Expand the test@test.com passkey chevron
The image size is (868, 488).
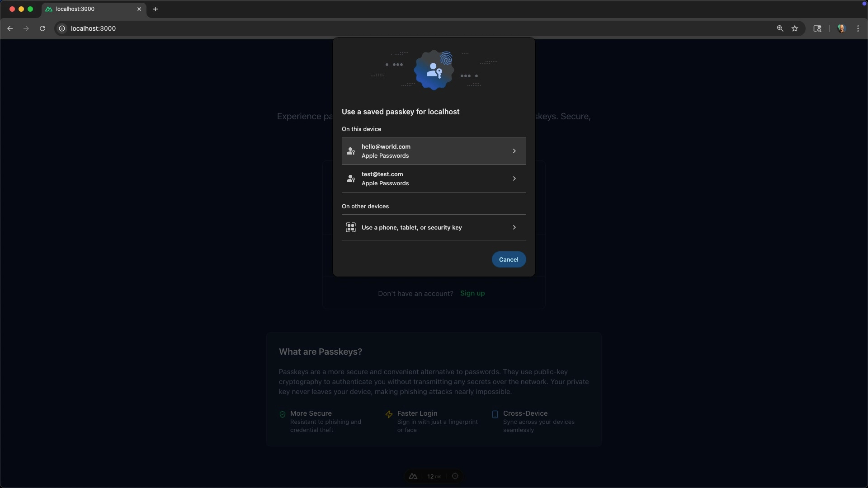pyautogui.click(x=514, y=178)
